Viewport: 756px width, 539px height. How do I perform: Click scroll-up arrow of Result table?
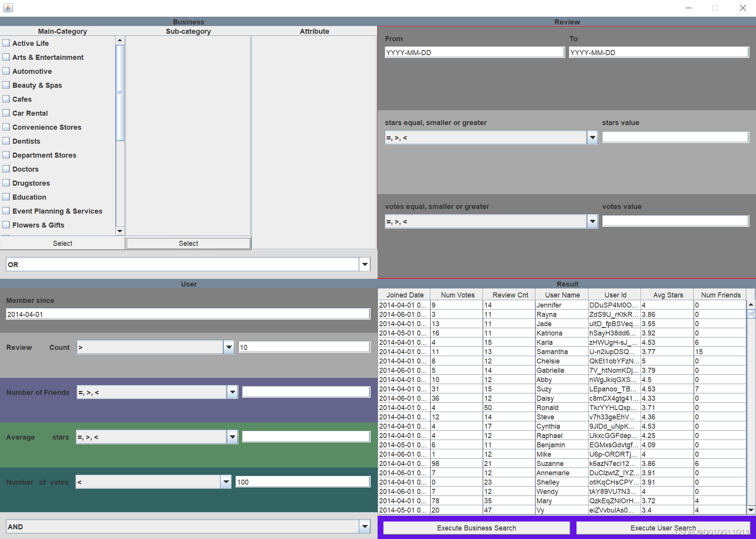(751, 304)
